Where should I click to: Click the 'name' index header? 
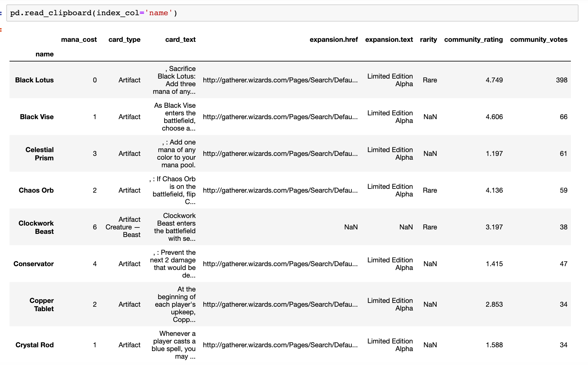coord(45,54)
